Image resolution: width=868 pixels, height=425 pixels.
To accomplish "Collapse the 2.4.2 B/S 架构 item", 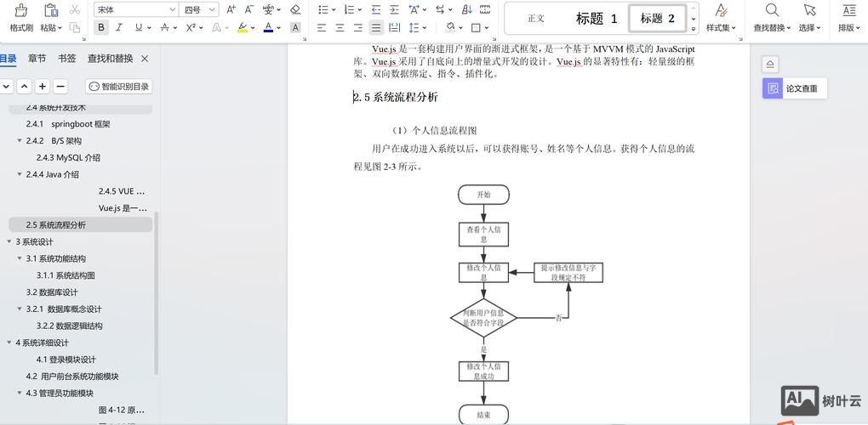I will coord(20,141).
